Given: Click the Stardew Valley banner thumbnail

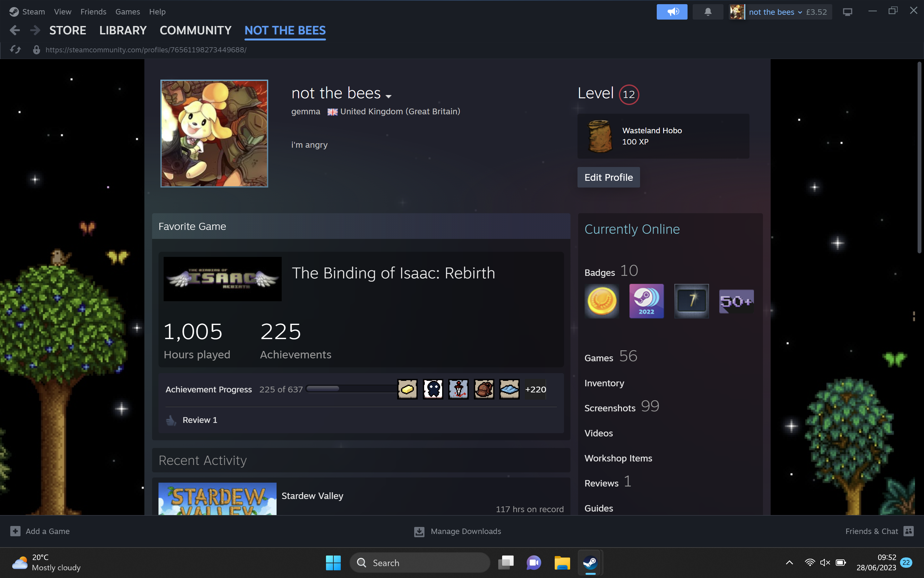Looking at the screenshot, I should point(217,499).
